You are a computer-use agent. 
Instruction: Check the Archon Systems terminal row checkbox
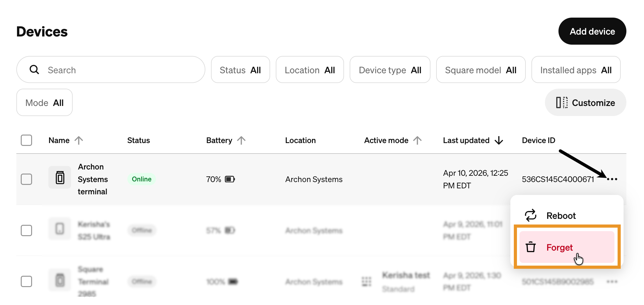26,179
